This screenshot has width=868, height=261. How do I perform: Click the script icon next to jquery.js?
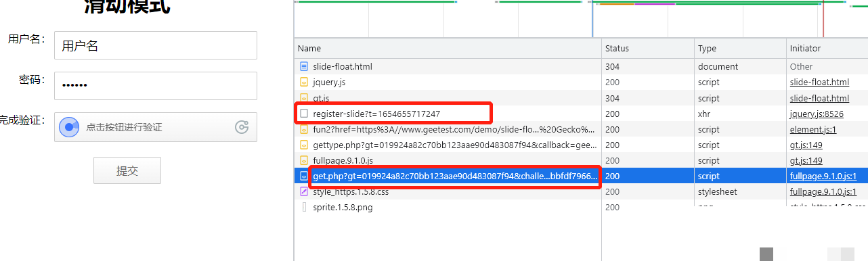coord(304,82)
